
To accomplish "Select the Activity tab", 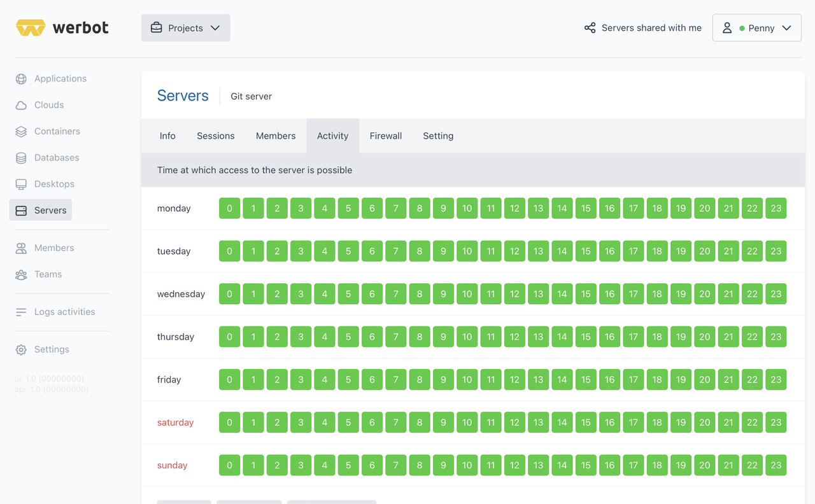I will click(333, 136).
